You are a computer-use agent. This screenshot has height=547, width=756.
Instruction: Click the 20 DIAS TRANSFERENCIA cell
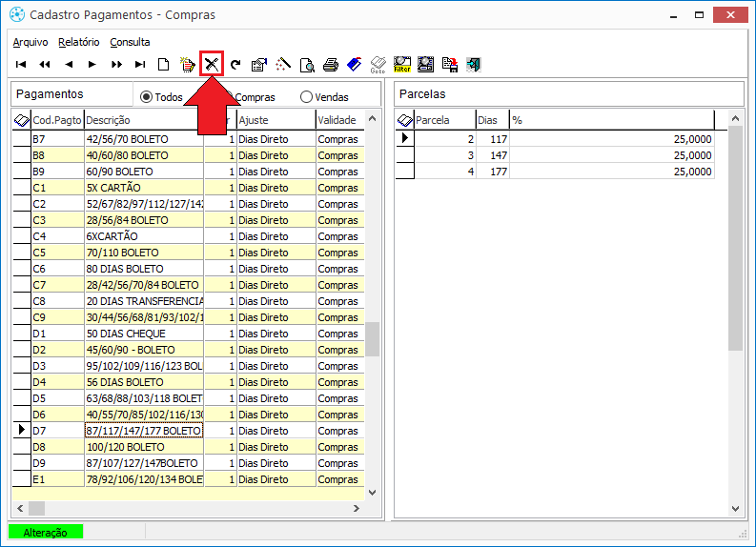pyautogui.click(x=144, y=301)
